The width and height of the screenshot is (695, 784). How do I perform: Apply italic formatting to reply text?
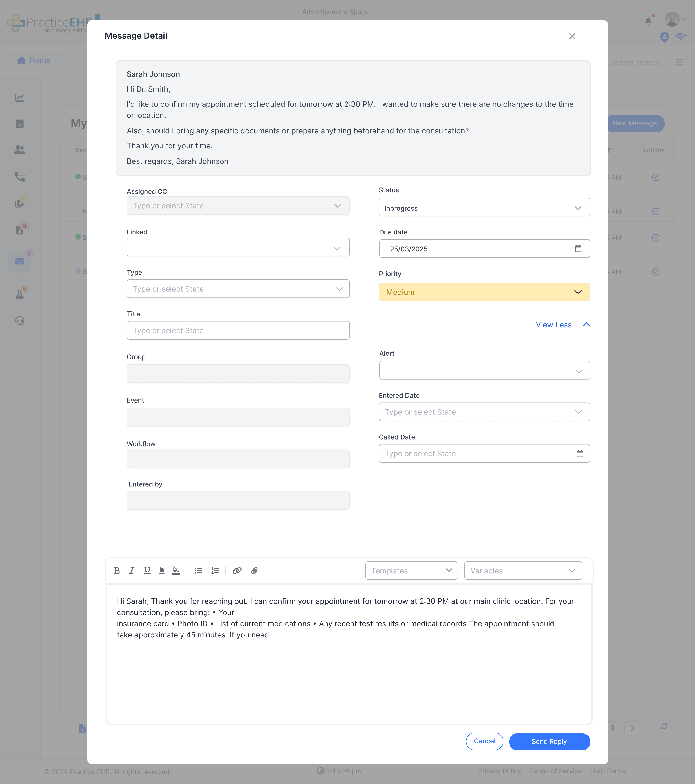(x=132, y=570)
